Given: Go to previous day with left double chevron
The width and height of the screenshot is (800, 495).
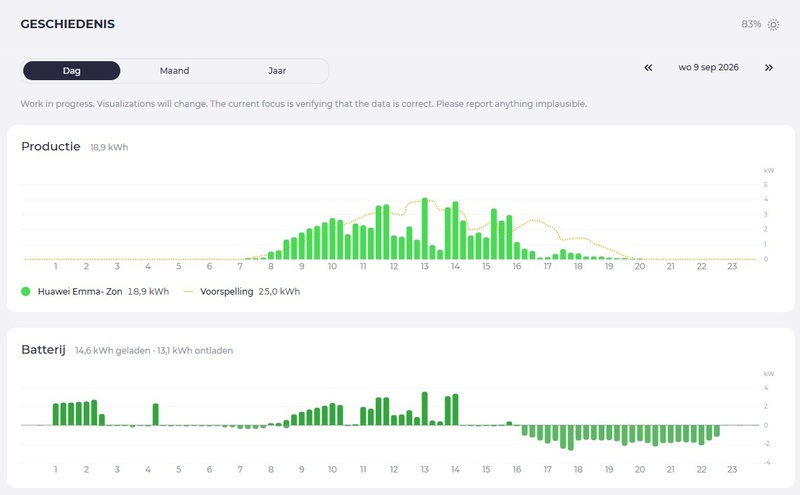Looking at the screenshot, I should pos(648,67).
